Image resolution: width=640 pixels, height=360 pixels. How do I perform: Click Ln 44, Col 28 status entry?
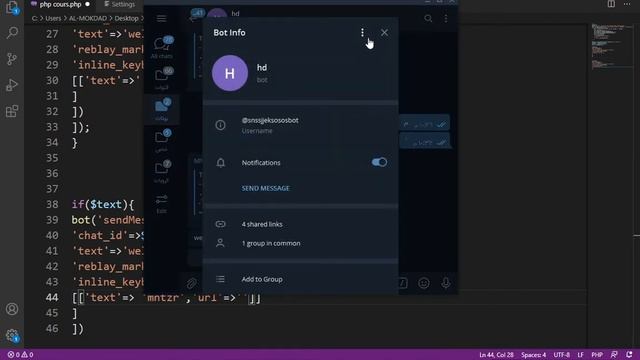click(x=496, y=355)
